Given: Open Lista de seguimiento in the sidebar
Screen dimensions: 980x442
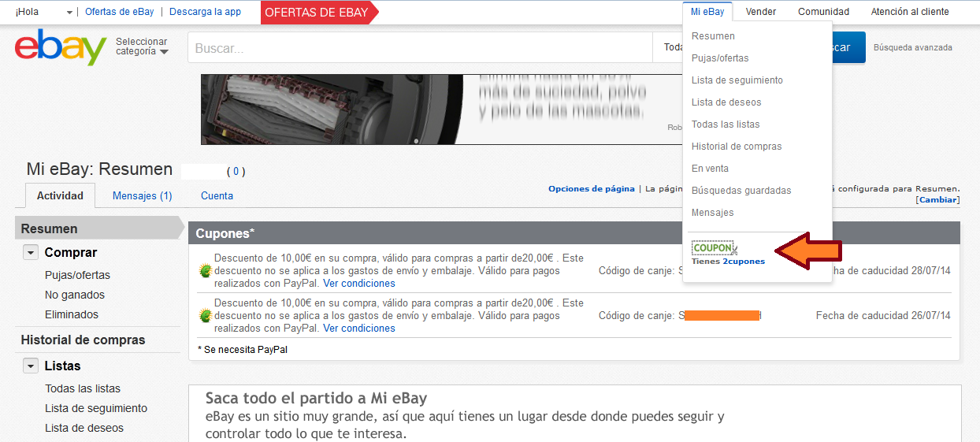Looking at the screenshot, I should 96,408.
